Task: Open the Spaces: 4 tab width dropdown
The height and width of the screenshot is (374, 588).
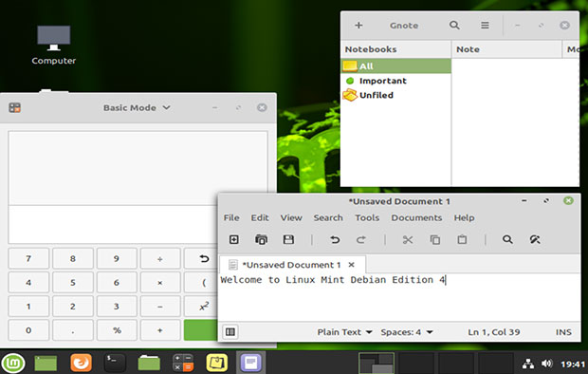Action: 407,332
